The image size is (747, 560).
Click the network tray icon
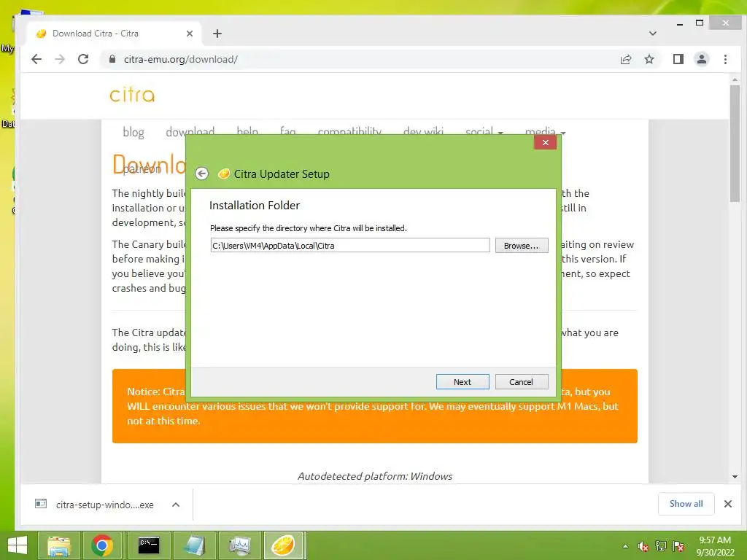(x=661, y=546)
